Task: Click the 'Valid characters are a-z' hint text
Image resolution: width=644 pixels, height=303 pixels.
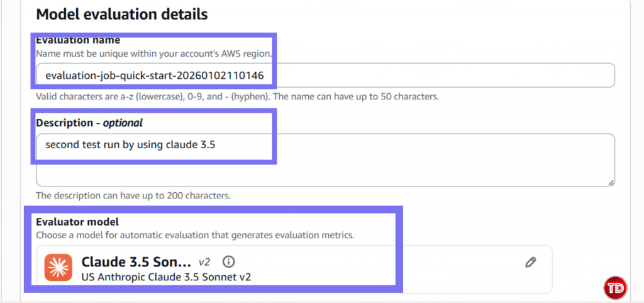Action: pos(238,97)
